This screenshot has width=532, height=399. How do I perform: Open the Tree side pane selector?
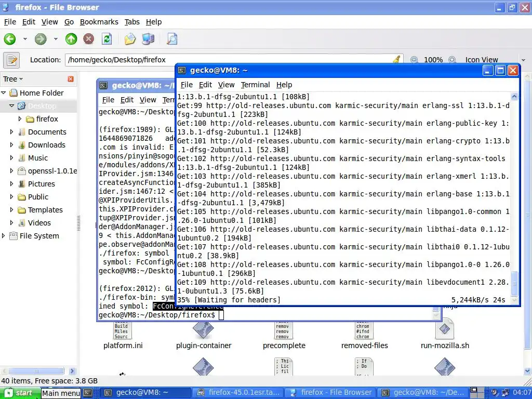point(13,79)
